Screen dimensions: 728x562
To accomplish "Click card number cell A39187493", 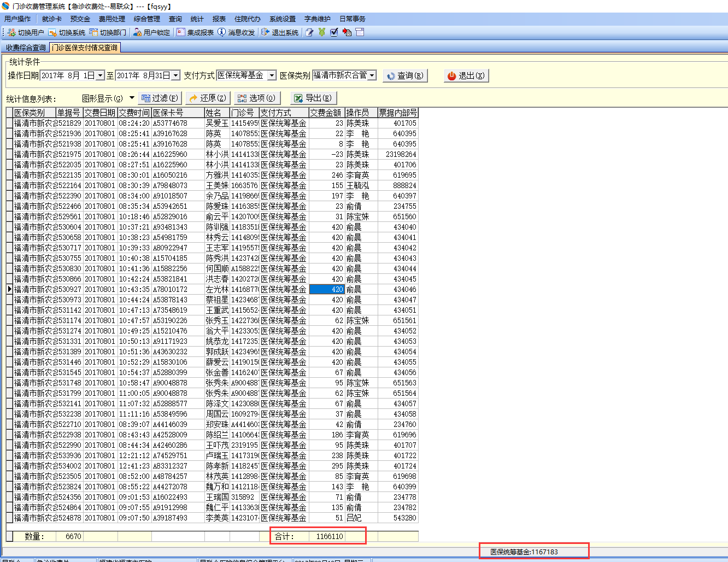I will 178,518.
